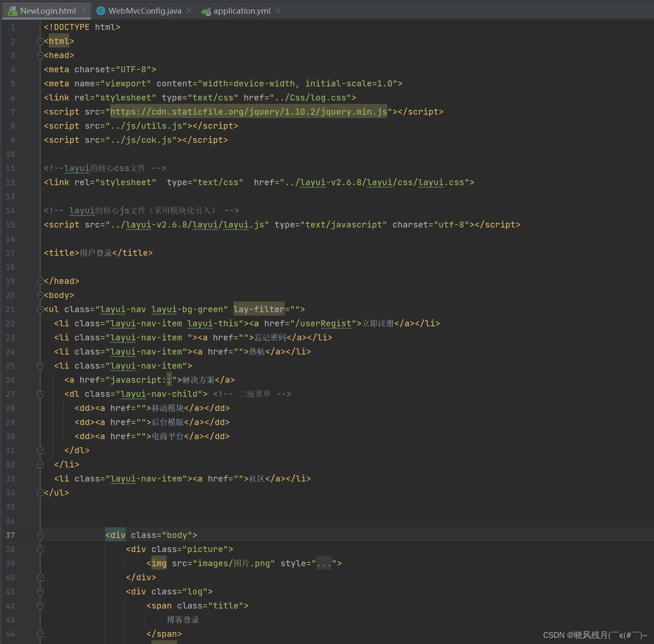This screenshot has height=644, width=654.
Task: Click line number 37 in the gutter
Action: [x=10, y=535]
